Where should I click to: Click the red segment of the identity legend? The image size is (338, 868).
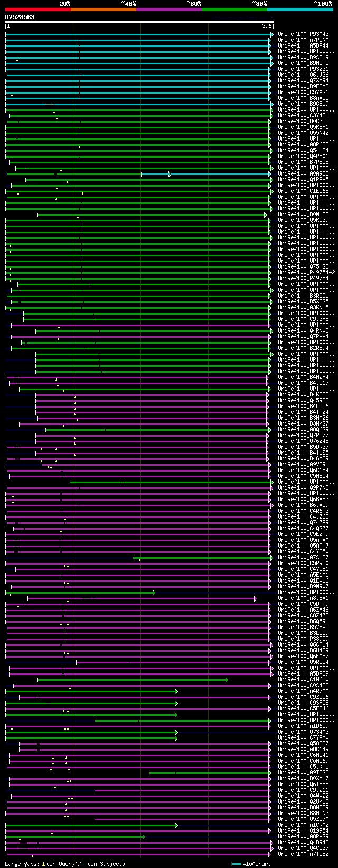[x=38, y=10]
